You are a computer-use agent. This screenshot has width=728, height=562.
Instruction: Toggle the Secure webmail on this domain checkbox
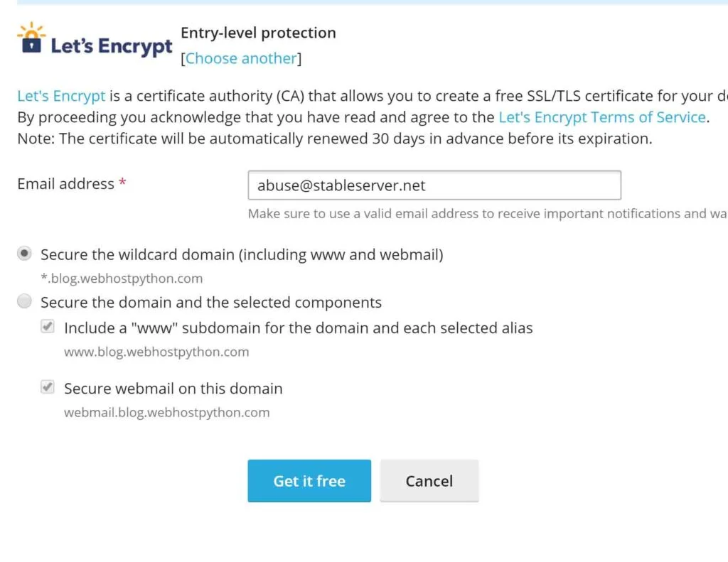(48, 387)
